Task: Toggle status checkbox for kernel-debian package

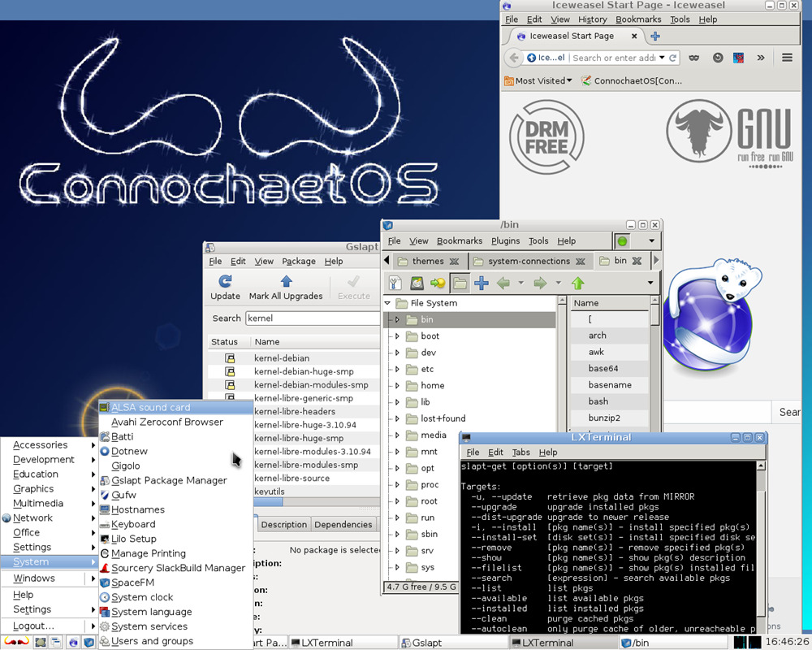Action: [230, 358]
